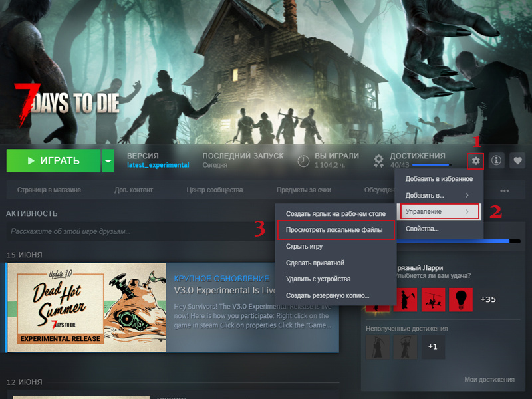Click the second locked achievement icon

[405, 347]
